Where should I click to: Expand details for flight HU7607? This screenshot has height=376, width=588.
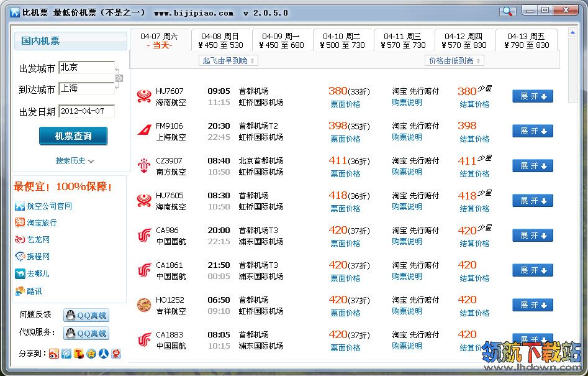[533, 96]
